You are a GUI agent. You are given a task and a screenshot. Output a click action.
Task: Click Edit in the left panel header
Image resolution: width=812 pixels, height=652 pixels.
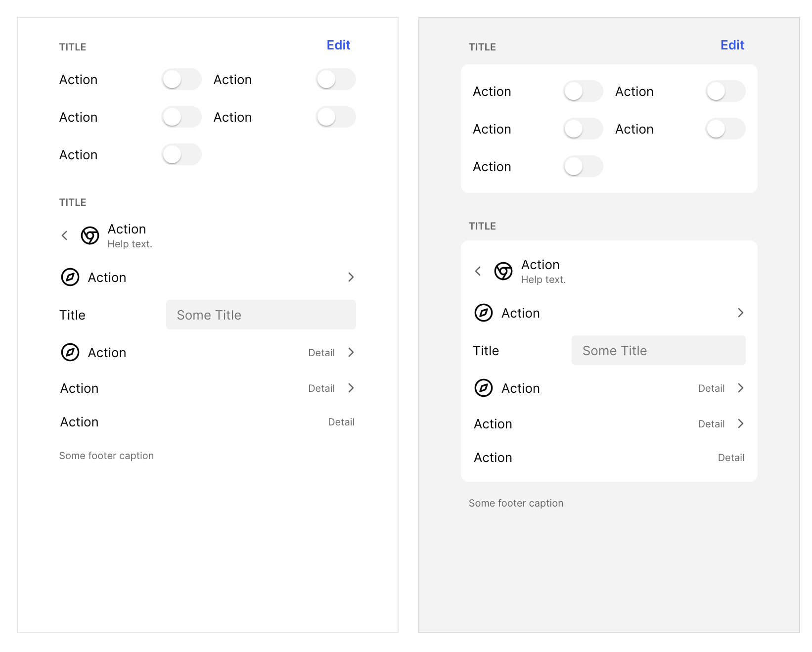click(338, 45)
